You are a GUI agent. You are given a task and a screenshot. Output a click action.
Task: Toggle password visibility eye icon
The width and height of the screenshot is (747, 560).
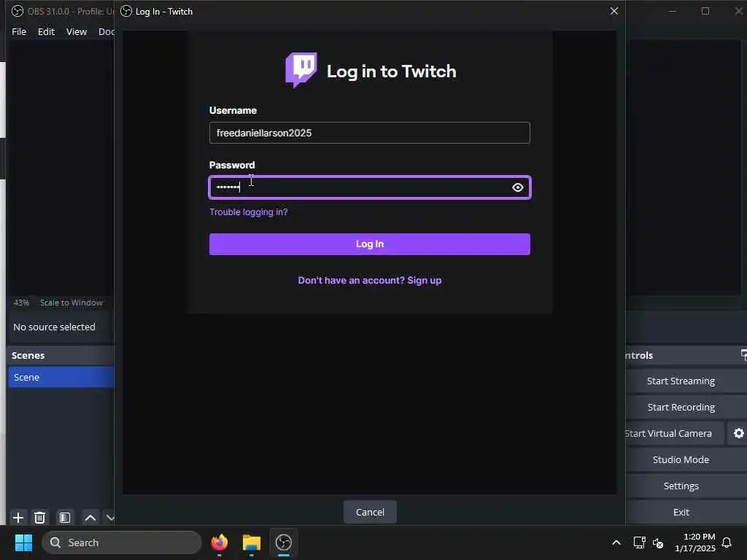point(517,187)
